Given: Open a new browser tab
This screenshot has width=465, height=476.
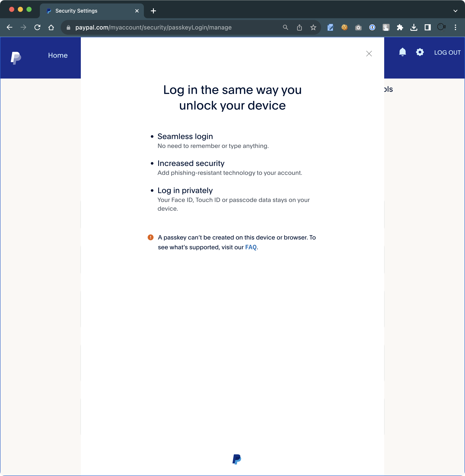Looking at the screenshot, I should tap(153, 11).
